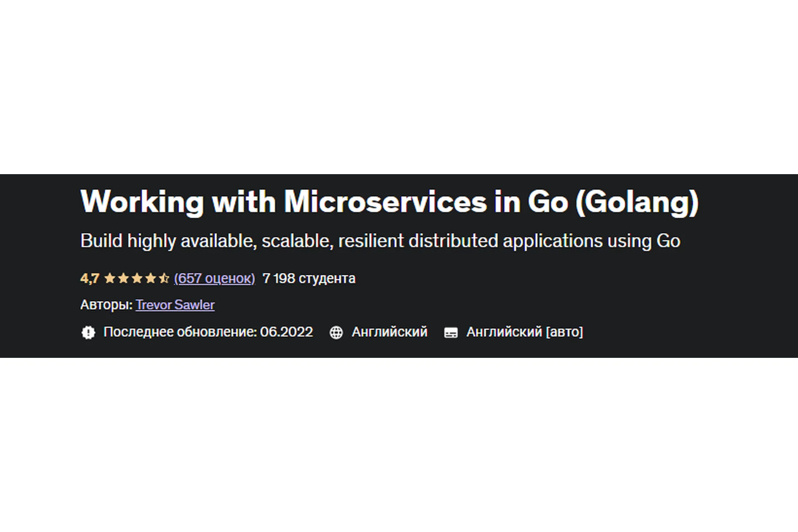Click the closed captions icon
This screenshot has height=532, width=798.
pyautogui.click(x=451, y=332)
